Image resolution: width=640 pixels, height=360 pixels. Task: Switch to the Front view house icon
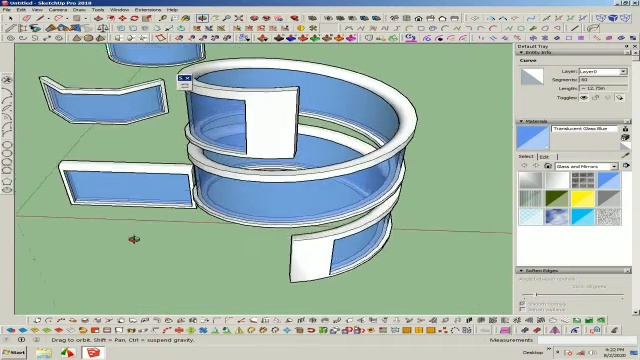pyautogui.click(x=418, y=18)
